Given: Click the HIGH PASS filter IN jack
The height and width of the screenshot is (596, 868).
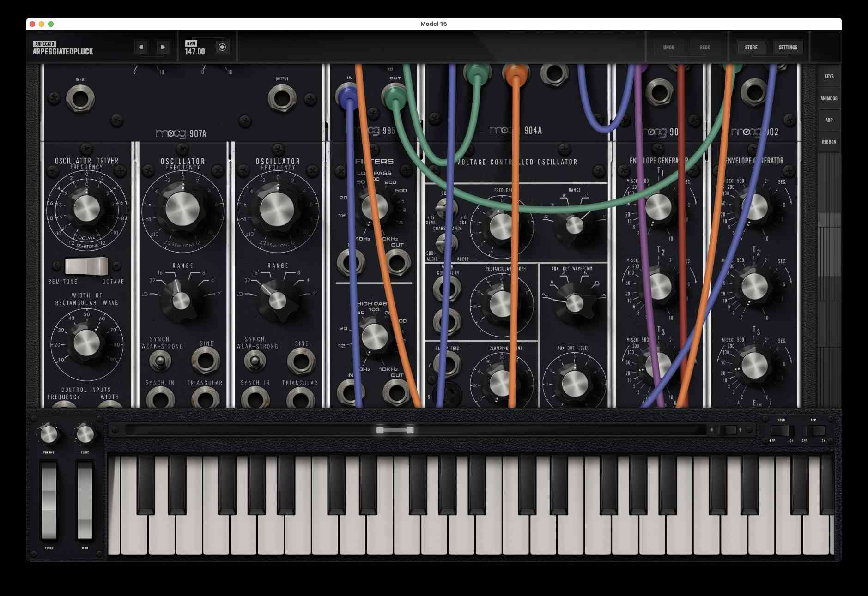Looking at the screenshot, I should click(x=350, y=392).
